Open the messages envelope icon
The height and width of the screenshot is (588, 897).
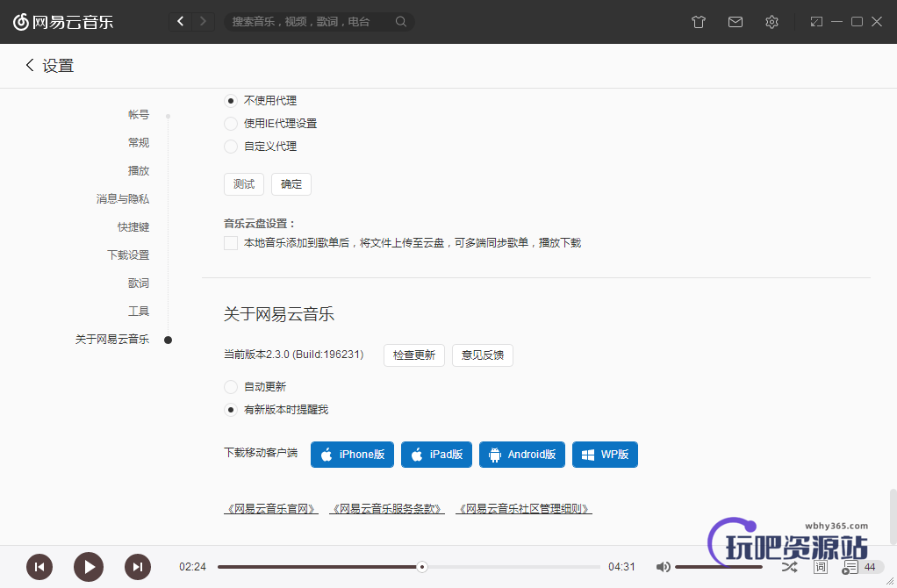tap(736, 22)
